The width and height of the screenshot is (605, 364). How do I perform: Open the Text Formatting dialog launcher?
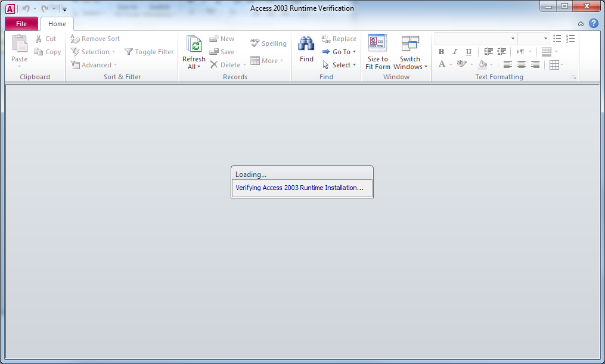click(574, 77)
